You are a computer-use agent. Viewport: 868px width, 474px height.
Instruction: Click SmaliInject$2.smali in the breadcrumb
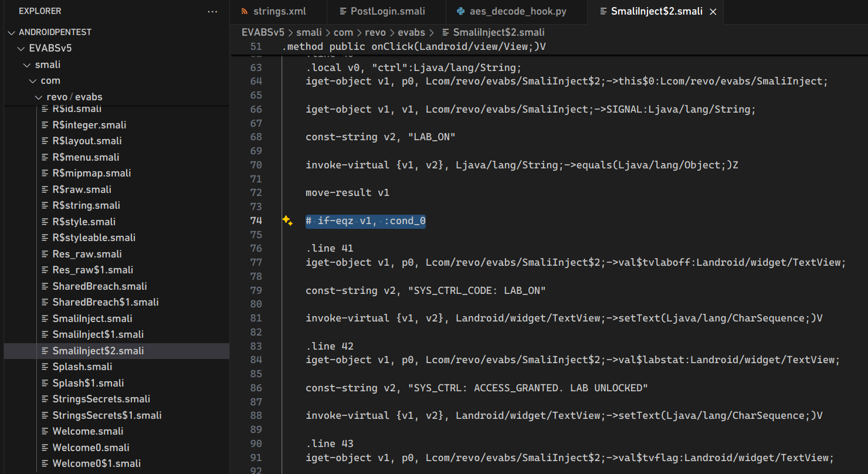(499, 32)
